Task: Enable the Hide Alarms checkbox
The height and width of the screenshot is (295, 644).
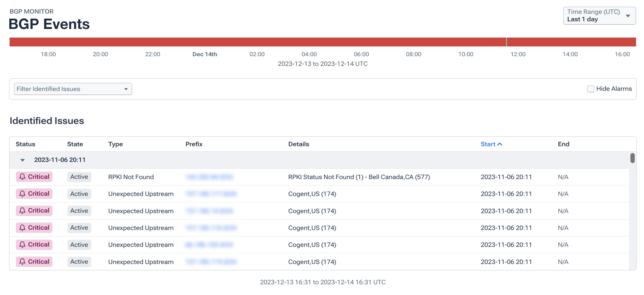Action: point(591,89)
